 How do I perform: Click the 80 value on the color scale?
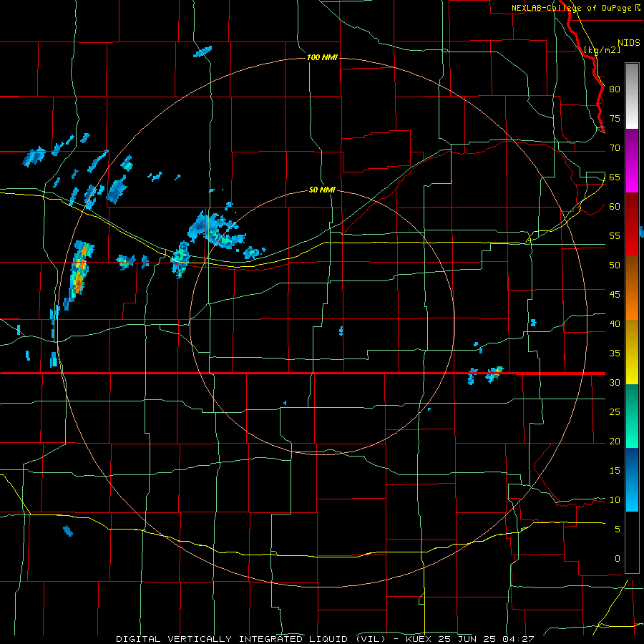[615, 89]
